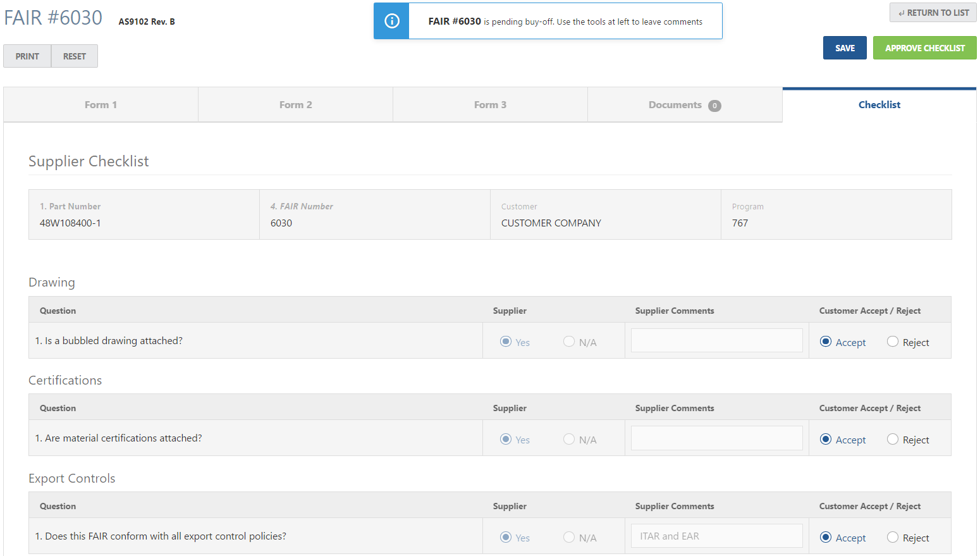Click question 'Are material certifications attached?'
980x556 pixels.
(119, 438)
